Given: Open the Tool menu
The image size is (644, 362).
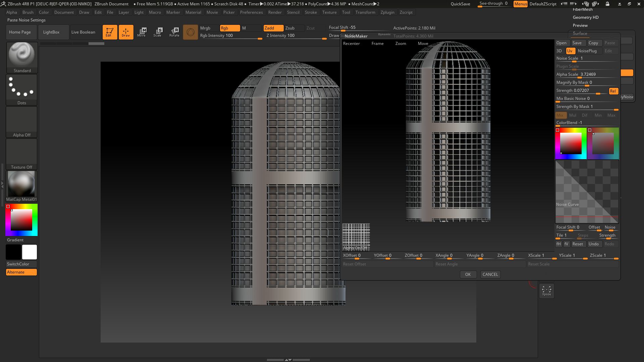Looking at the screenshot, I should pos(346,12).
